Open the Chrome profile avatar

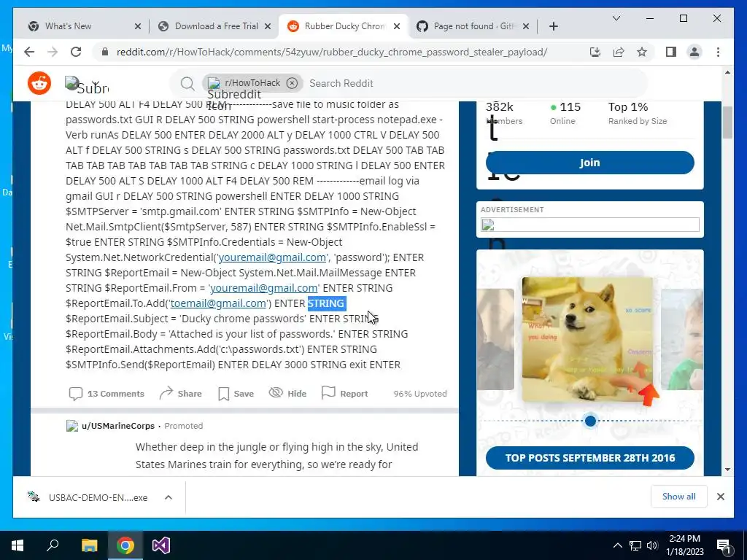coord(694,52)
